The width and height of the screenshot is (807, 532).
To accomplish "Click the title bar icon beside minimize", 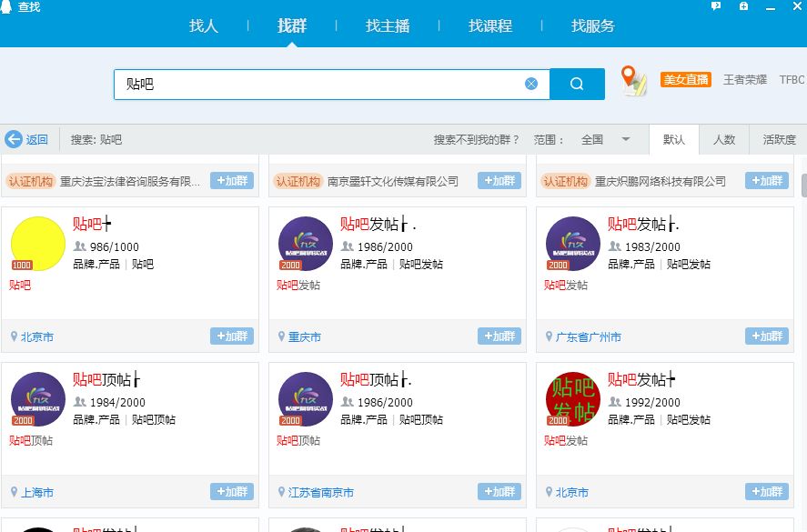I will click(x=743, y=6).
